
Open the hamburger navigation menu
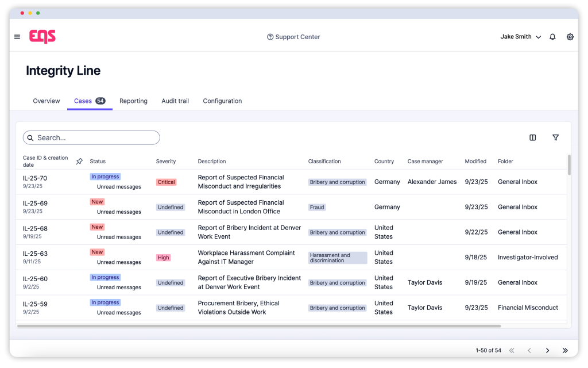pyautogui.click(x=17, y=37)
